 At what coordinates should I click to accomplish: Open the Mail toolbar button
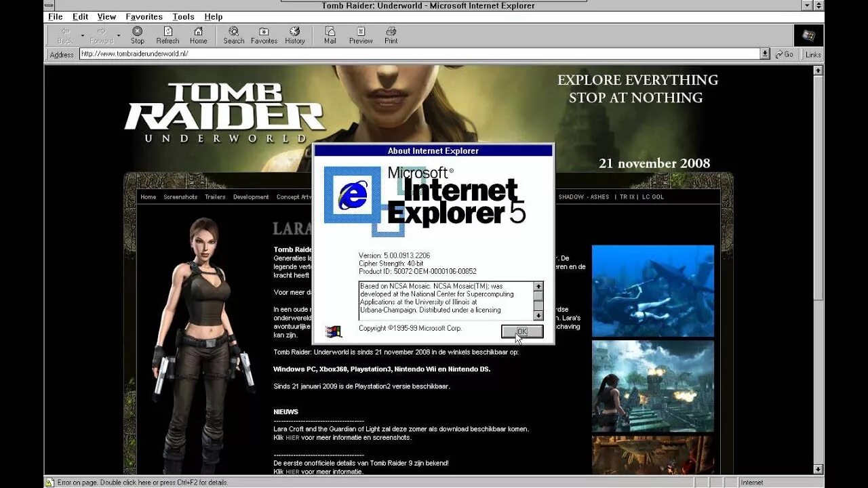click(x=330, y=35)
